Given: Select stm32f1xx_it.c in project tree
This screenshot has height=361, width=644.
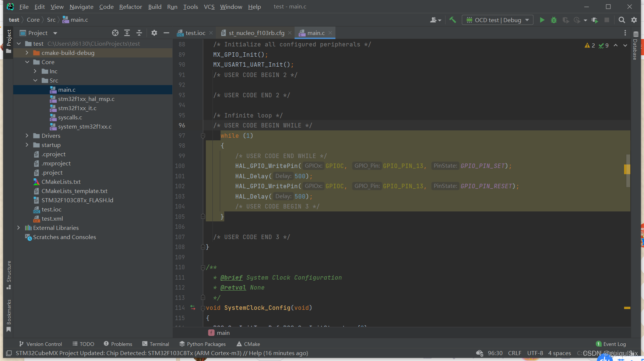Looking at the screenshot, I should pyautogui.click(x=77, y=108).
